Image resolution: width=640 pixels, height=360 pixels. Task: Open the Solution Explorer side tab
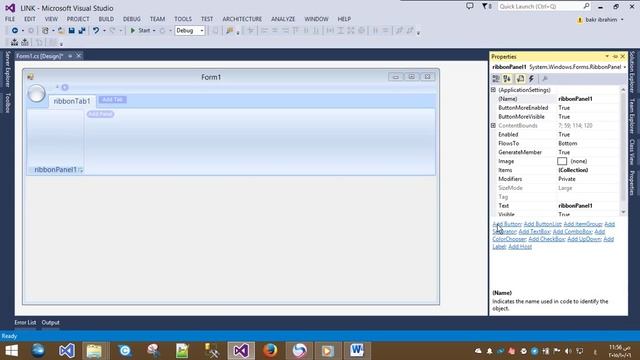(x=632, y=72)
